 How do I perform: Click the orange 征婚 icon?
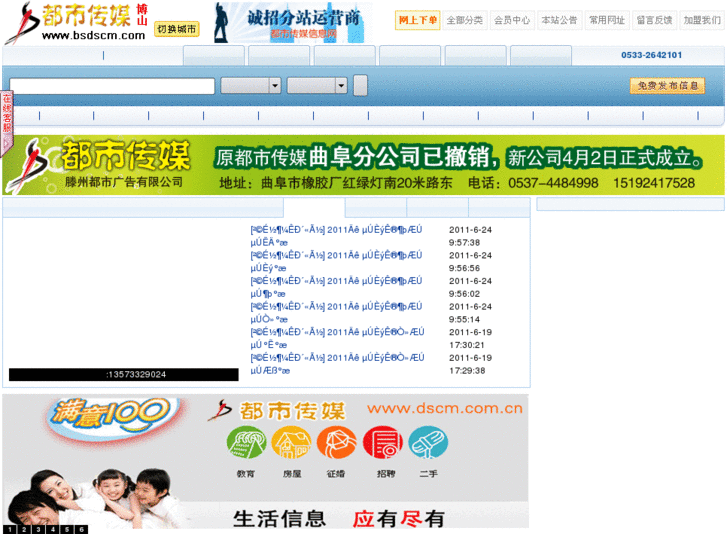337,443
